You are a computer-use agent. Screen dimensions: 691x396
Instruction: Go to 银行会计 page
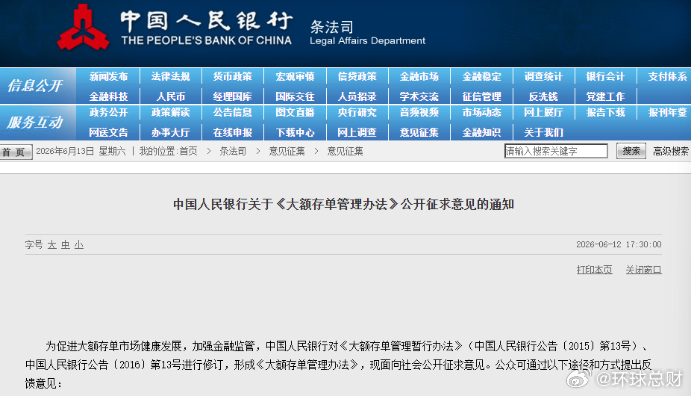point(606,77)
